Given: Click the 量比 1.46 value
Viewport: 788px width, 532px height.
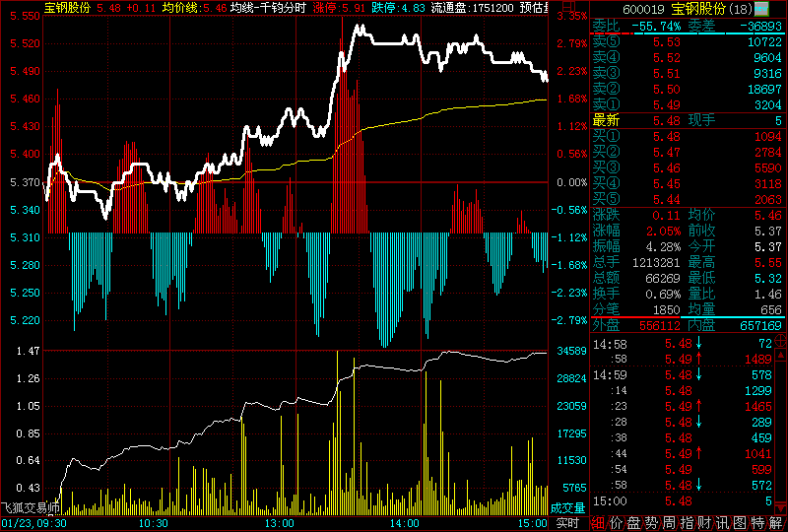Looking at the screenshot, I should click(768, 294).
